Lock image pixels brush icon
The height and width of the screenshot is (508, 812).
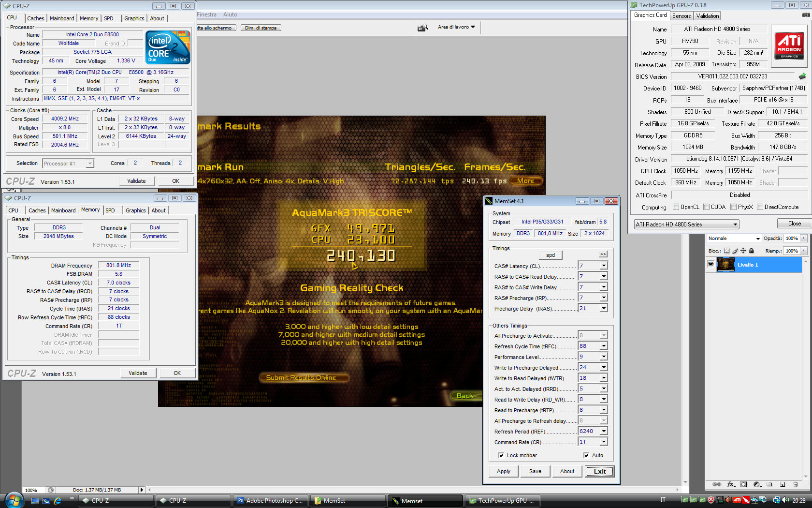[x=735, y=251]
